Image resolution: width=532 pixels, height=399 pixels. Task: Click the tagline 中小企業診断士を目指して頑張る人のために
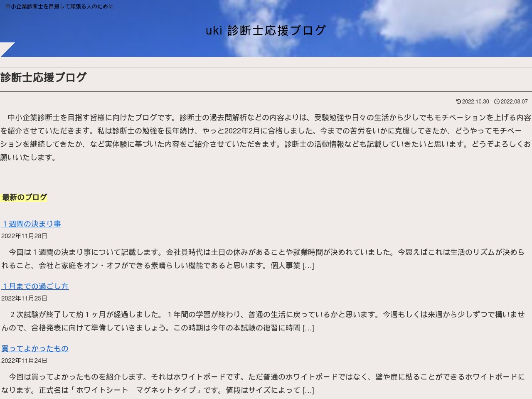click(x=59, y=7)
